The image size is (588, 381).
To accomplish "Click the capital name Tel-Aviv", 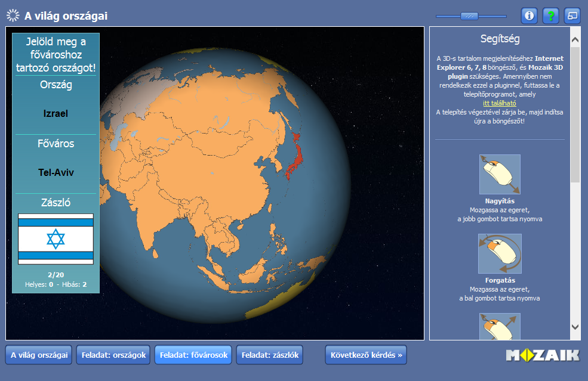I will pyautogui.click(x=56, y=172).
